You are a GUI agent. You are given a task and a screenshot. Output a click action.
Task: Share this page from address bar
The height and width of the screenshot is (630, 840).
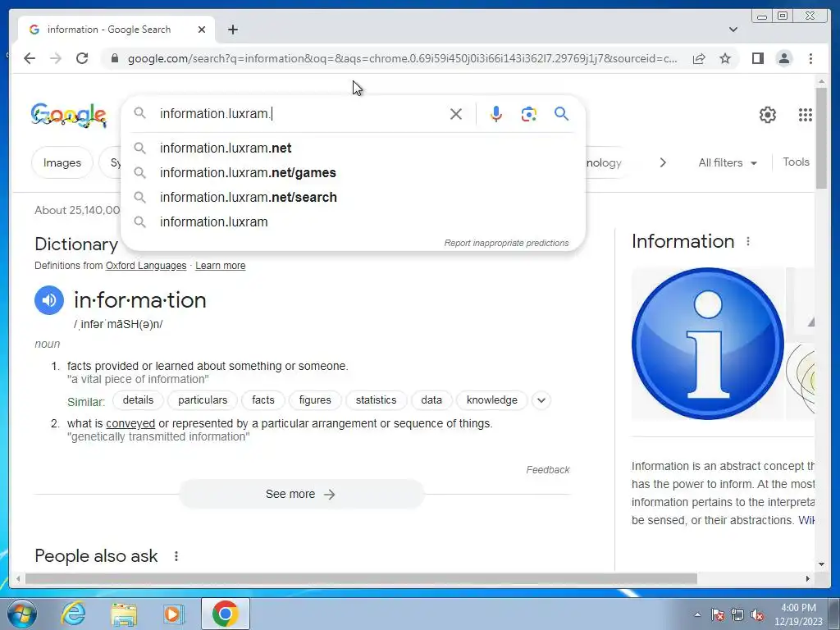[x=699, y=58]
